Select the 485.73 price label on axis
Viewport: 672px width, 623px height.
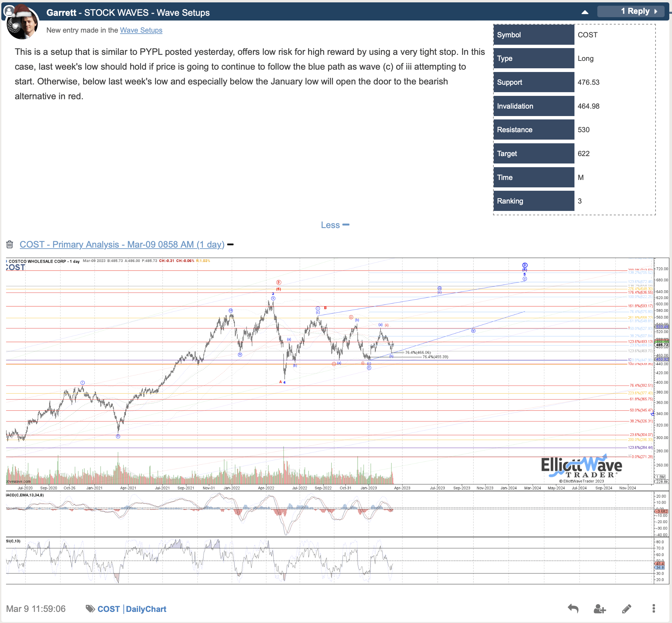point(662,345)
